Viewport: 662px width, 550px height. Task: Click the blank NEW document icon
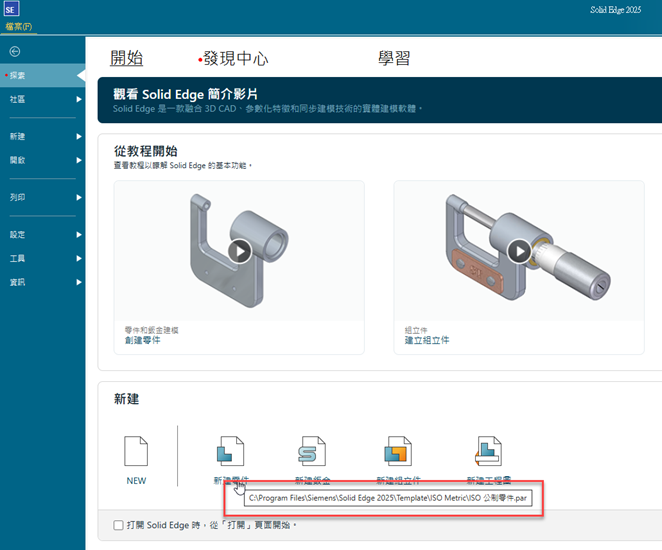click(x=136, y=451)
